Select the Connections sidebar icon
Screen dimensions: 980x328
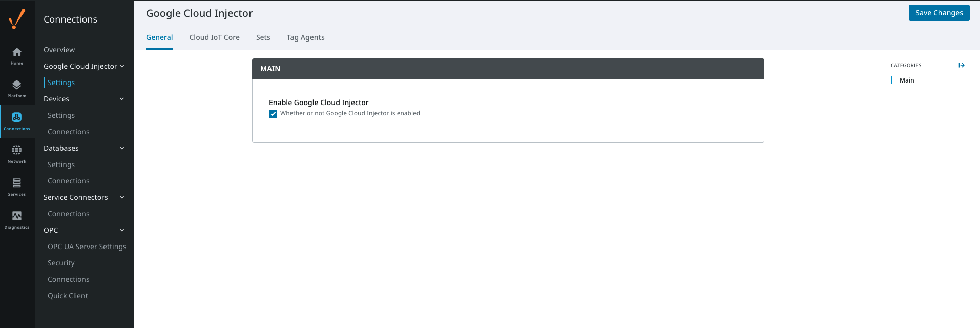click(17, 121)
